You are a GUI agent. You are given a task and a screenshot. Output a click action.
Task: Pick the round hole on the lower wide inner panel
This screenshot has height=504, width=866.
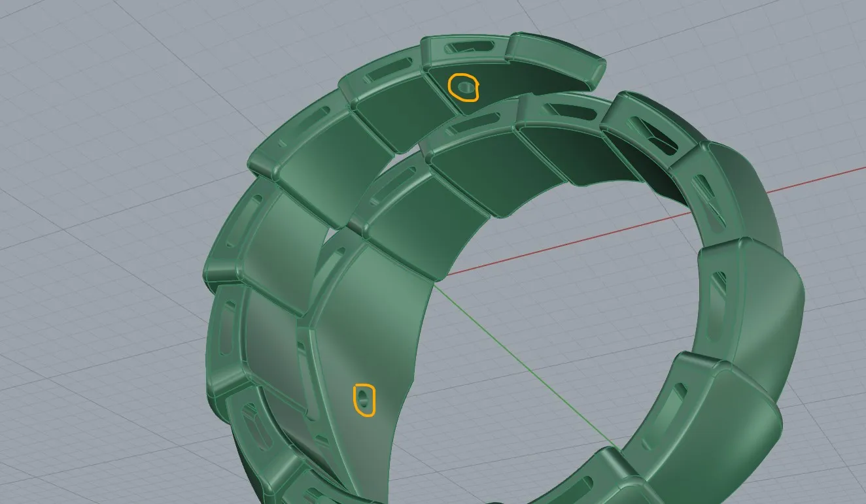click(x=364, y=397)
